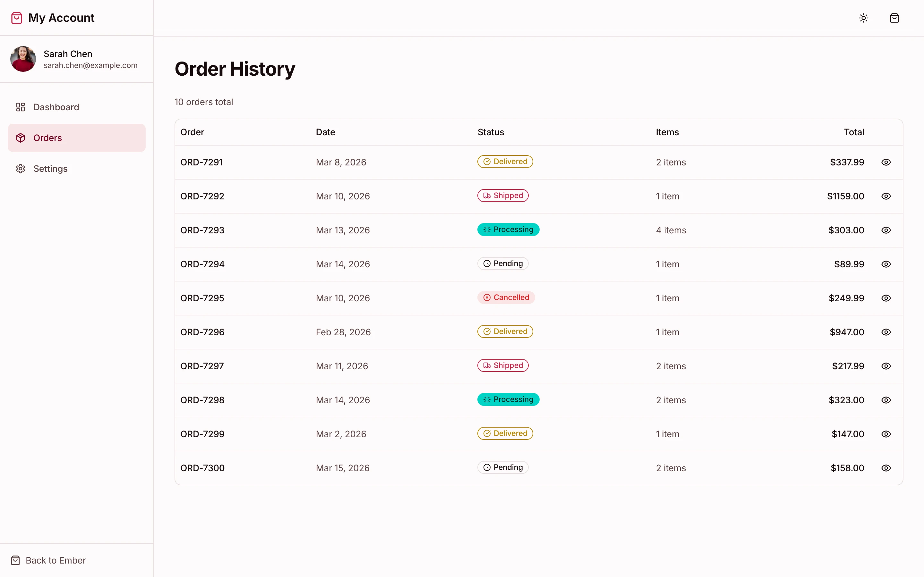Click the truck icon in ORD-7297 Shipped badge

point(487,365)
